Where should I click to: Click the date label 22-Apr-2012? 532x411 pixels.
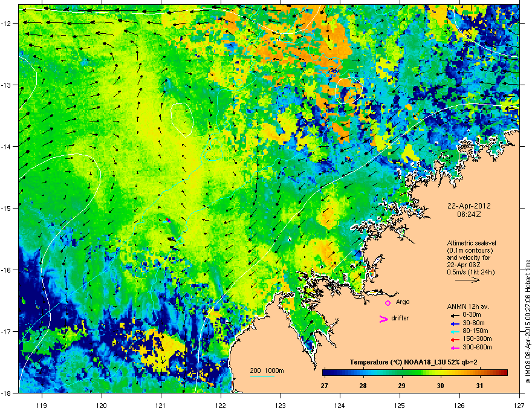[469, 206]
